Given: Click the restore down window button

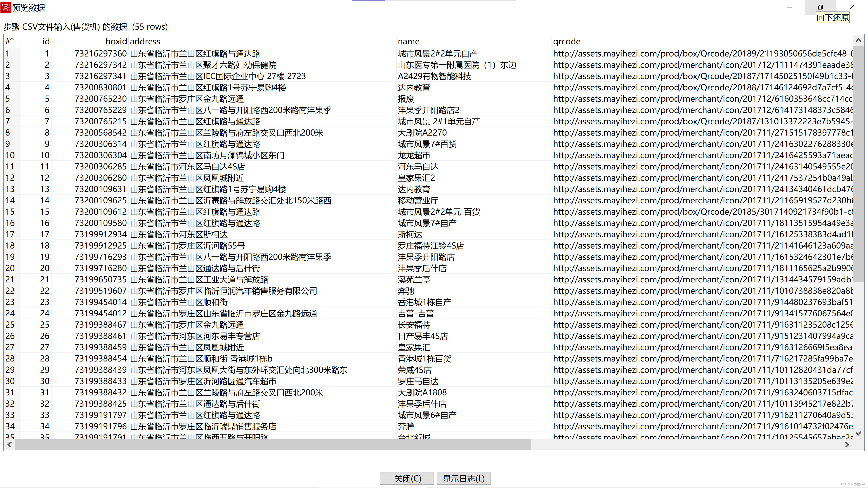Looking at the screenshot, I should point(820,7).
